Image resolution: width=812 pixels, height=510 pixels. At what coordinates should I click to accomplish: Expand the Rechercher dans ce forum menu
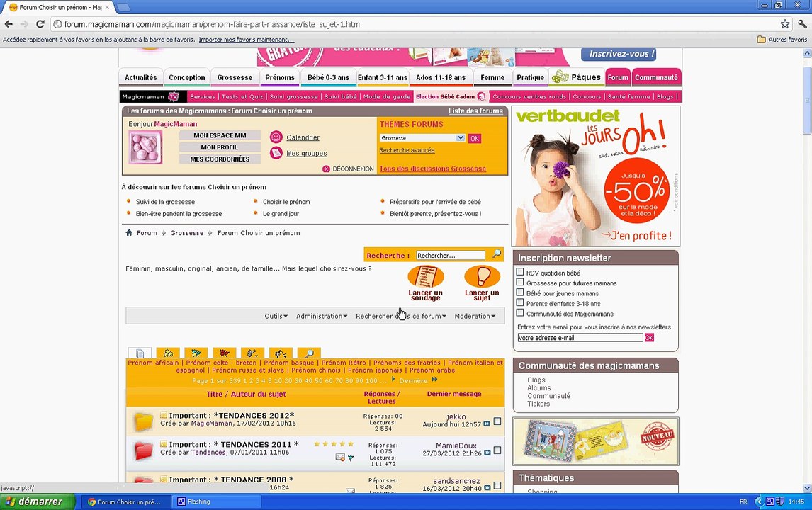click(401, 316)
